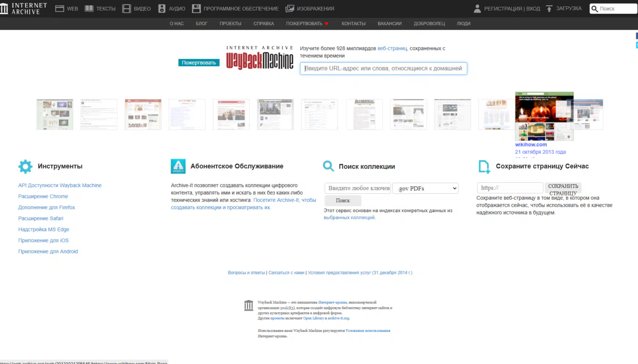The height and width of the screenshot is (364, 638).
Task: Open the Дополнение для Firefox link
Action: point(47,208)
